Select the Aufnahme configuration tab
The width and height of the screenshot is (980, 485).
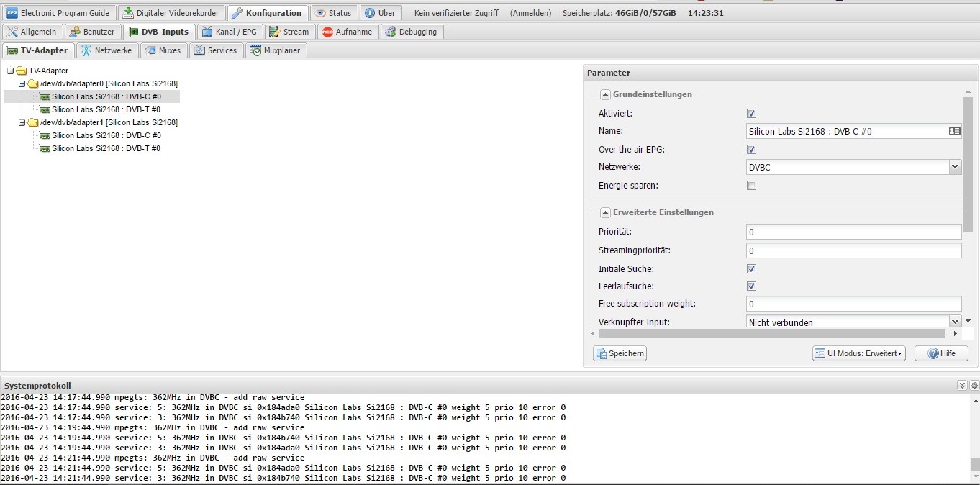coord(348,32)
